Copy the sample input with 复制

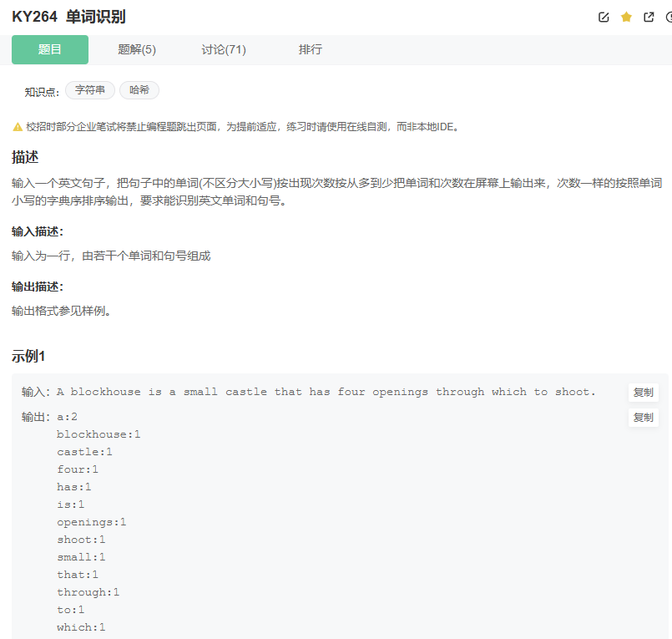pyautogui.click(x=644, y=393)
